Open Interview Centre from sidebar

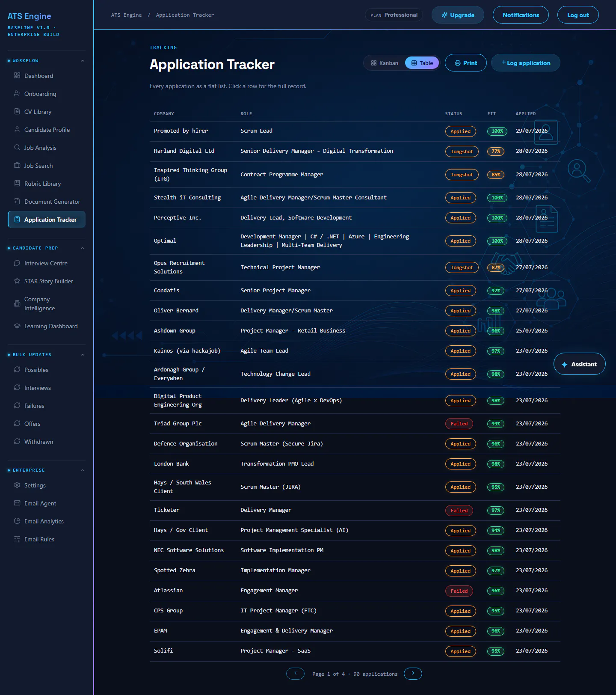pos(46,263)
